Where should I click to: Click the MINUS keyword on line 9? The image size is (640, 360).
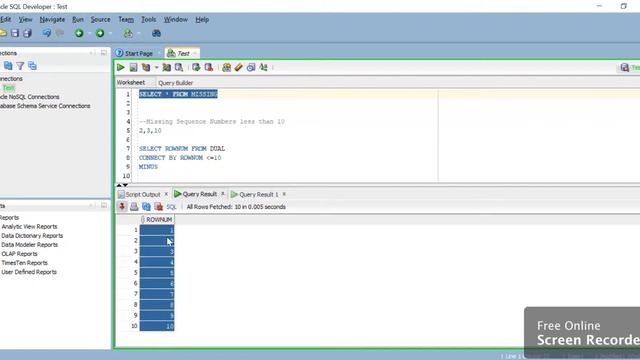coord(148,167)
